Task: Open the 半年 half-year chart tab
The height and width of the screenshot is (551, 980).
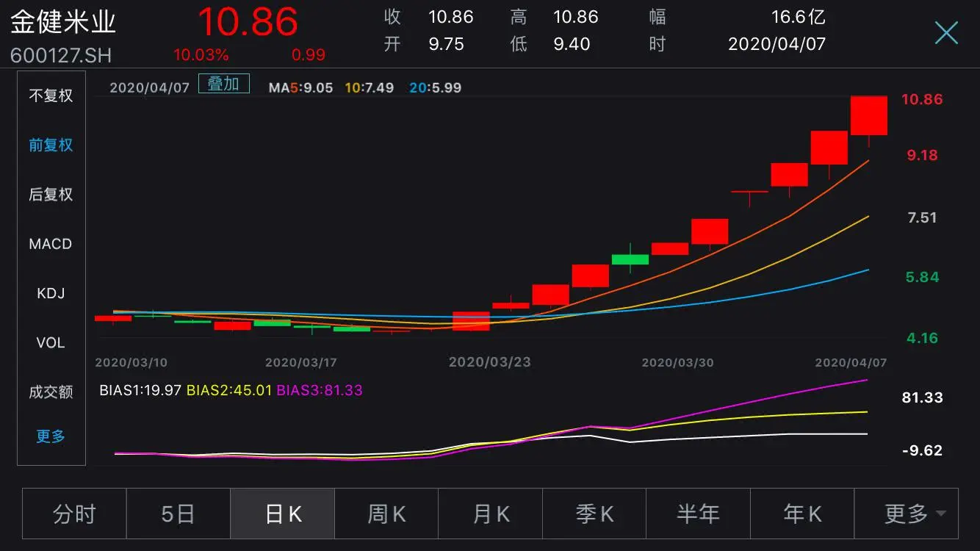Action: point(698,514)
